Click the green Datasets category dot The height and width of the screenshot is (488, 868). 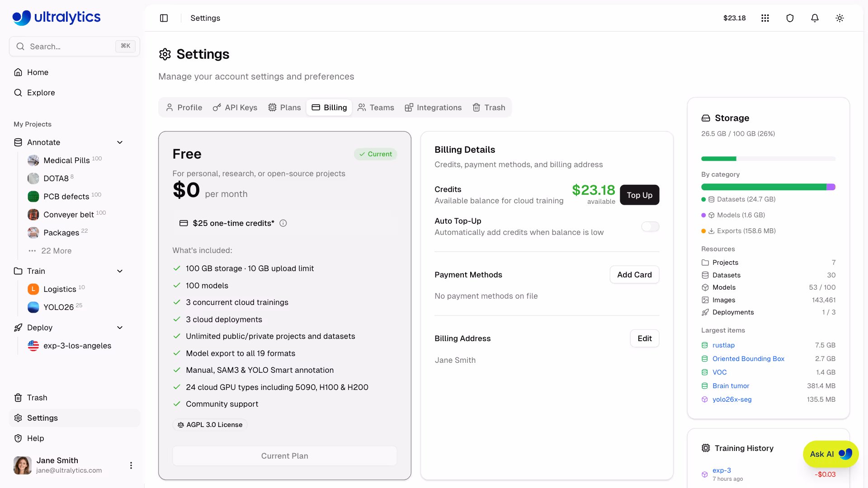(x=703, y=199)
